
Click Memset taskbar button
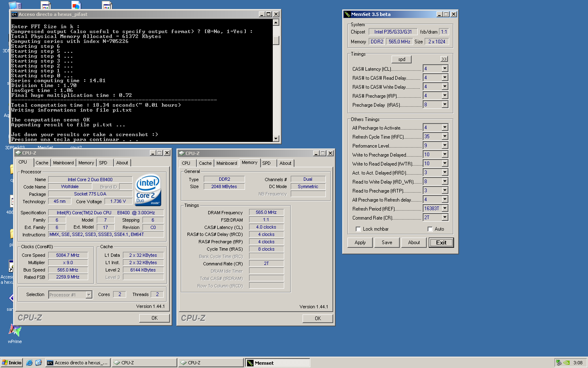coord(277,363)
